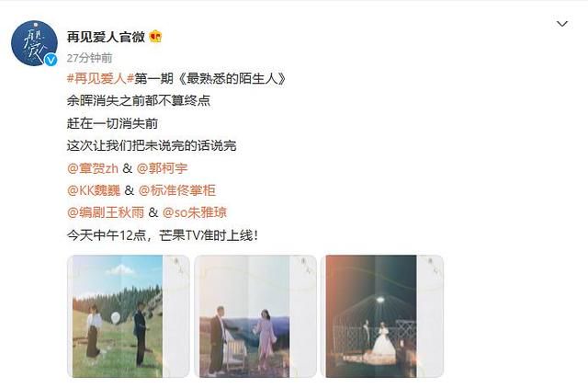Click the crown membership badge icon
This screenshot has height=388, width=588.
click(x=155, y=37)
